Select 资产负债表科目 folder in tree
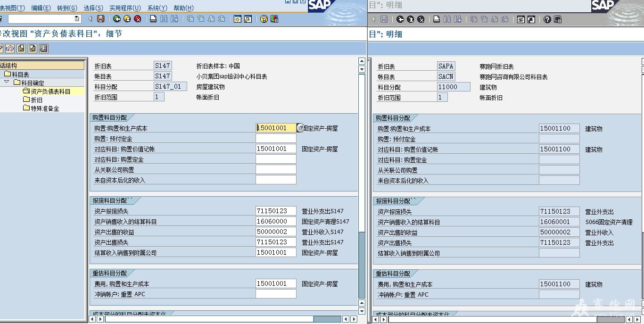 click(x=47, y=91)
